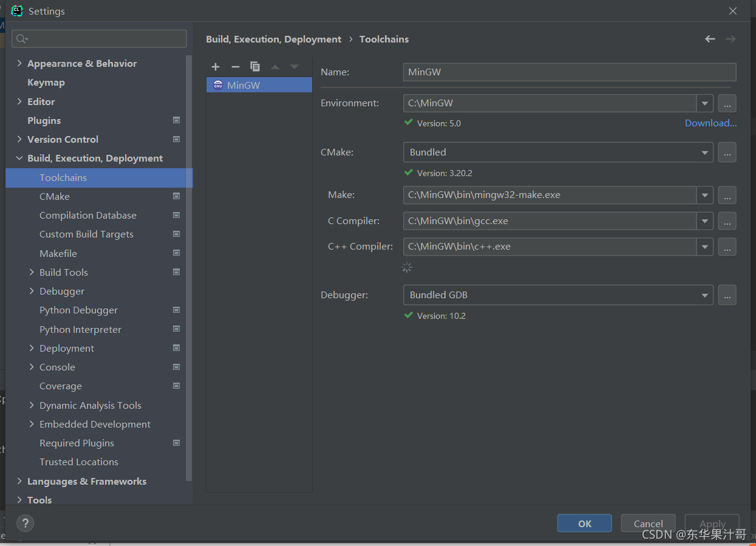756x546 pixels.
Task: Expand the Debugger subsection
Action: [32, 291]
